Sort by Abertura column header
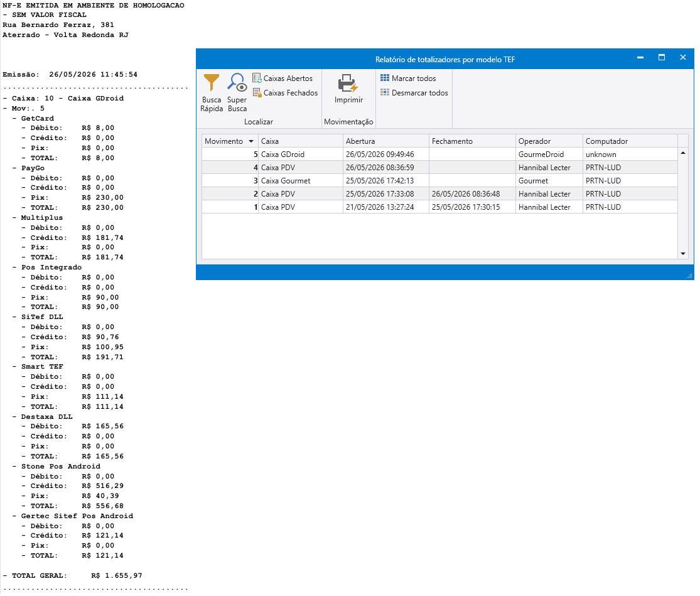The image size is (700, 596). coord(385,141)
